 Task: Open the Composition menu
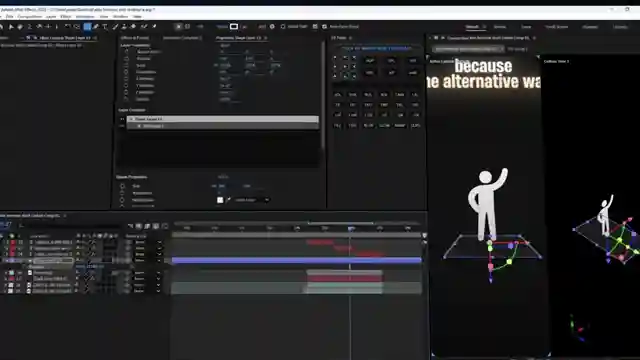click(30, 17)
